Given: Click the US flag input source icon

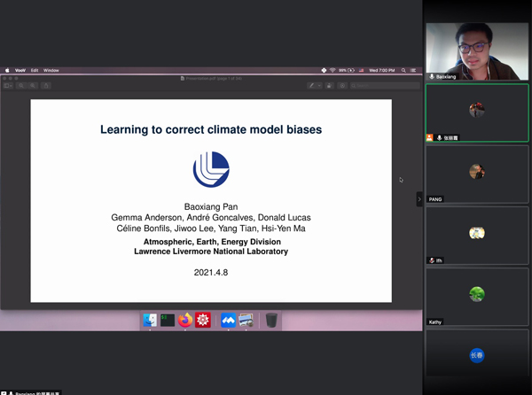Looking at the screenshot, I should tap(362, 71).
